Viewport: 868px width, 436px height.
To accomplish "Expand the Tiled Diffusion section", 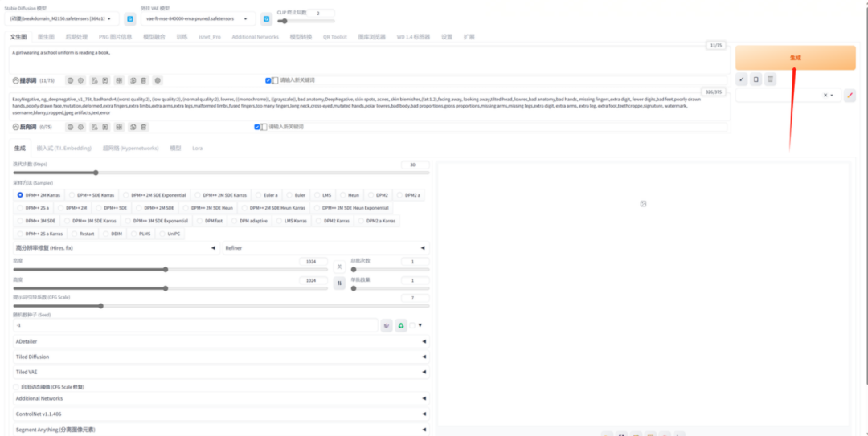I will pos(221,357).
